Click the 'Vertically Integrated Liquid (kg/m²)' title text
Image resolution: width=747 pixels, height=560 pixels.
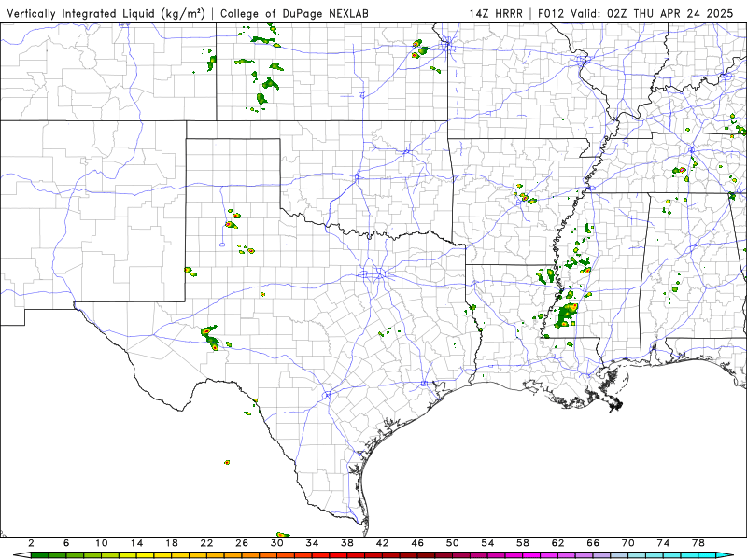click(106, 13)
